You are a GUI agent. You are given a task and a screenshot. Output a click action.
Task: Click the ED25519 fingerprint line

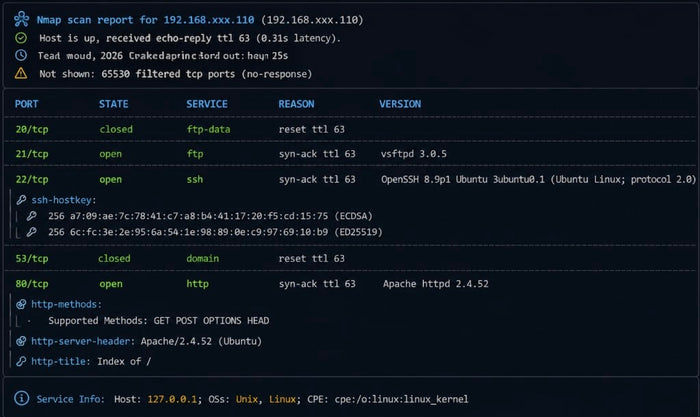[x=215, y=232]
